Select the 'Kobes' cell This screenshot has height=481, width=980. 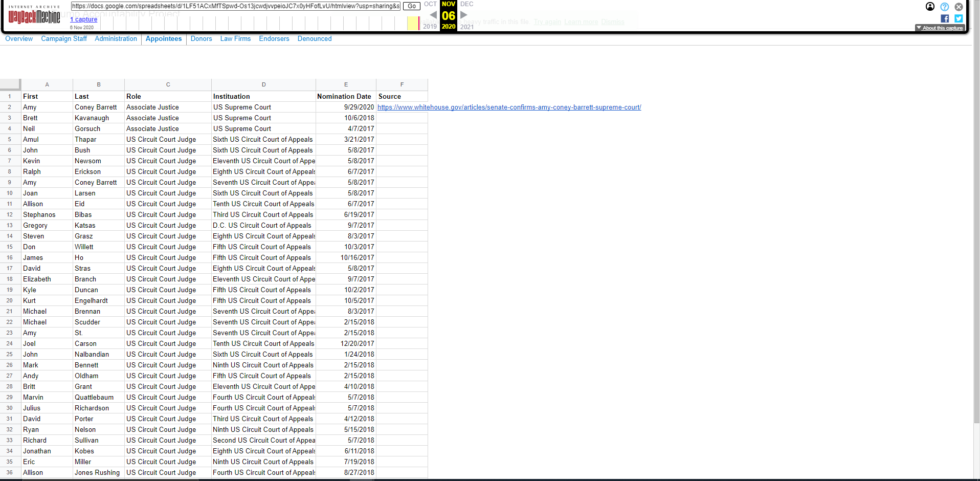click(x=99, y=451)
